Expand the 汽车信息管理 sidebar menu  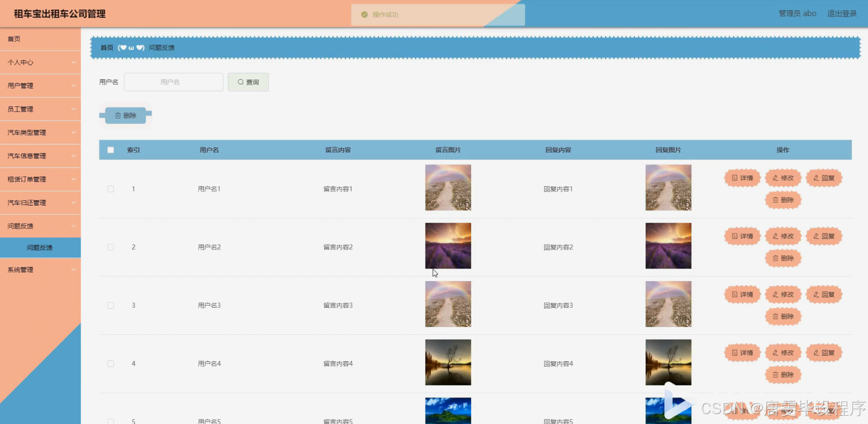[40, 156]
